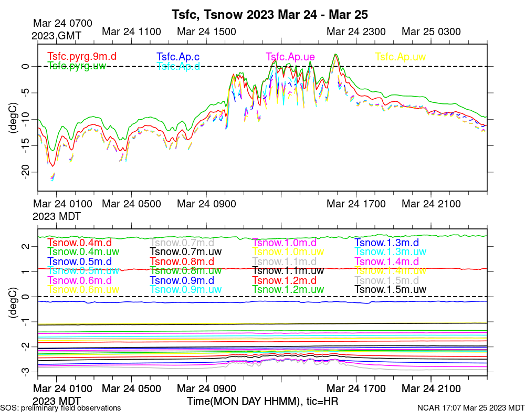Select legend label Tsfc.pyrg.uw
The image size is (525, 420).
click(x=77, y=66)
